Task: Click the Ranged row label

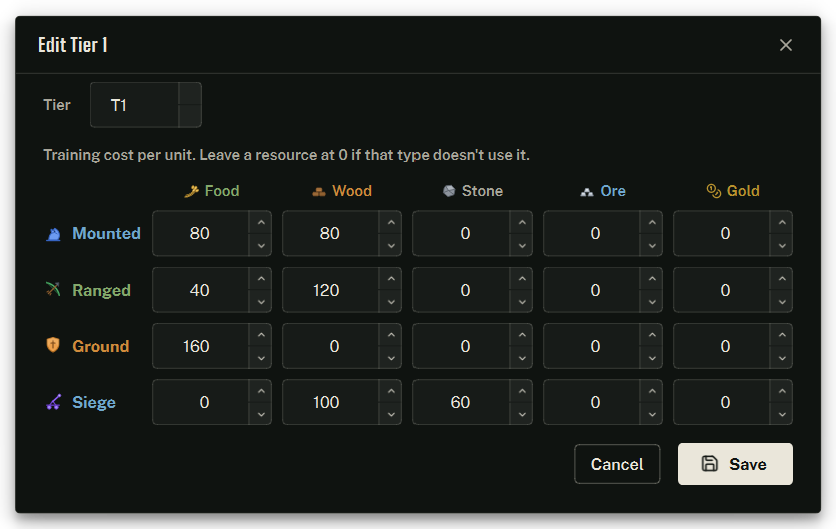Action: click(x=101, y=290)
